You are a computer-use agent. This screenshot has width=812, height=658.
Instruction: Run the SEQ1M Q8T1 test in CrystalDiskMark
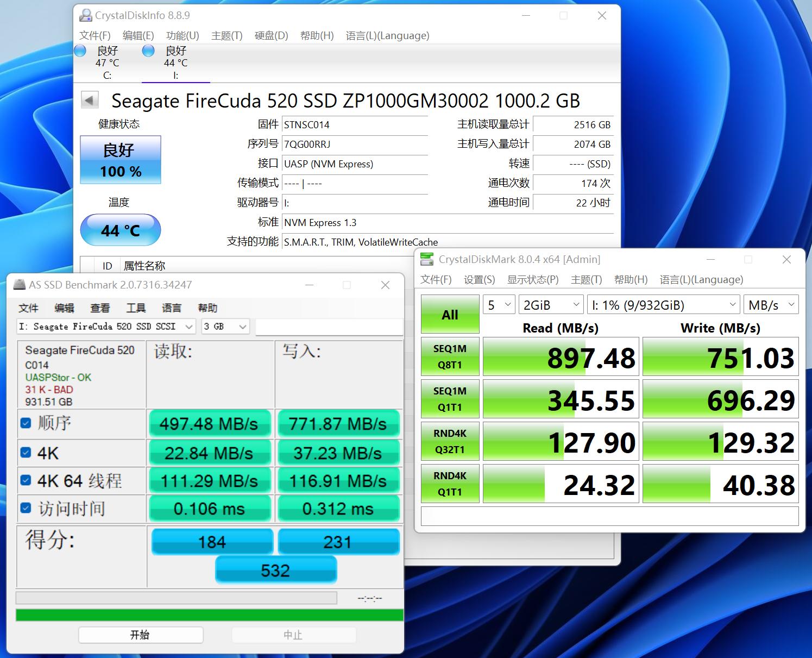click(x=450, y=356)
